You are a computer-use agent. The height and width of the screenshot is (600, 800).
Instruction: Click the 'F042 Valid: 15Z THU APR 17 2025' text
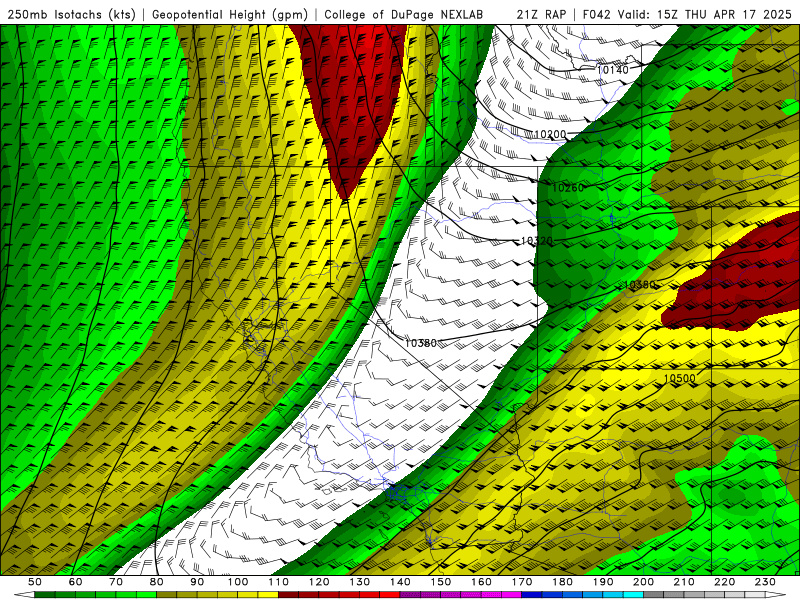pos(687,14)
